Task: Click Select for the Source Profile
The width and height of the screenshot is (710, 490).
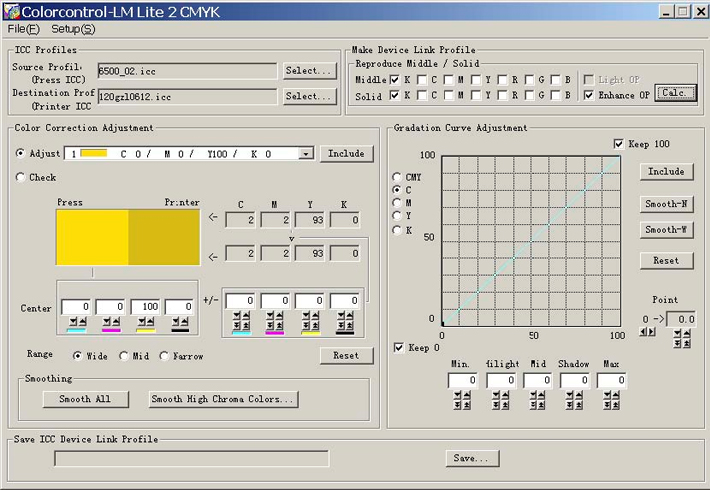Action: (x=310, y=71)
